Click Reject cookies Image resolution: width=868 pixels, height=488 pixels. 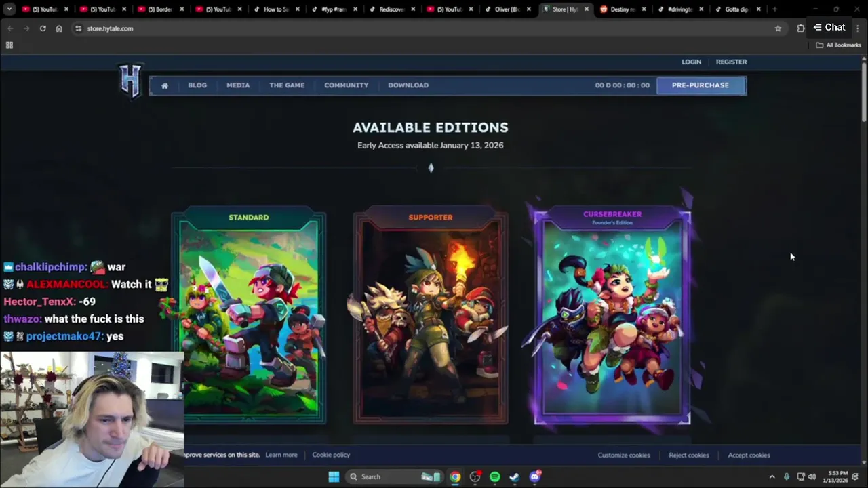pyautogui.click(x=689, y=455)
